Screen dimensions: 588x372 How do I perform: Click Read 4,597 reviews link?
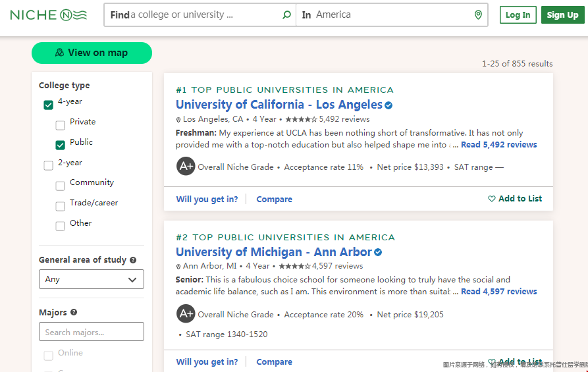(498, 292)
